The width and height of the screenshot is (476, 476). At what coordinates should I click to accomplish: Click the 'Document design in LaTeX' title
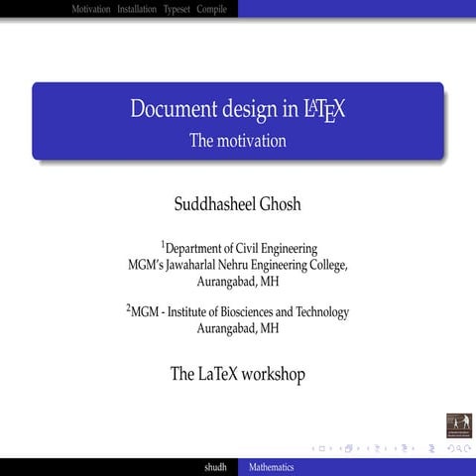(x=238, y=109)
